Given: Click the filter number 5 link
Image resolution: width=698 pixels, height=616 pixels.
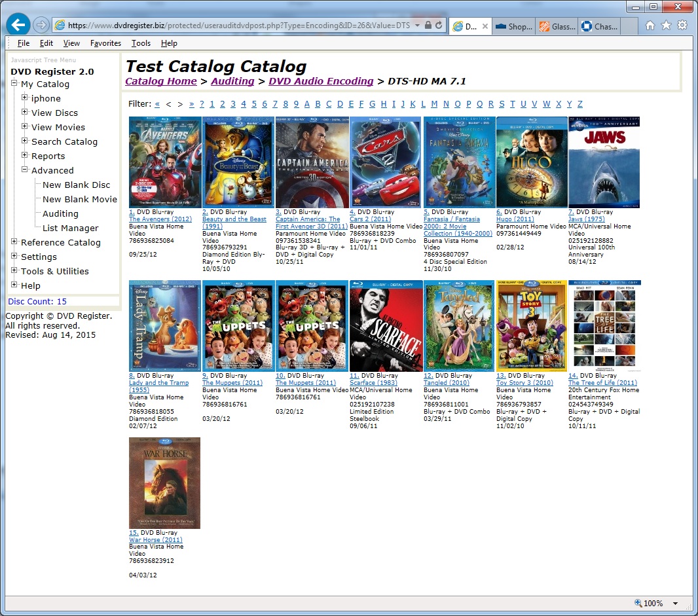Looking at the screenshot, I should coord(254,103).
